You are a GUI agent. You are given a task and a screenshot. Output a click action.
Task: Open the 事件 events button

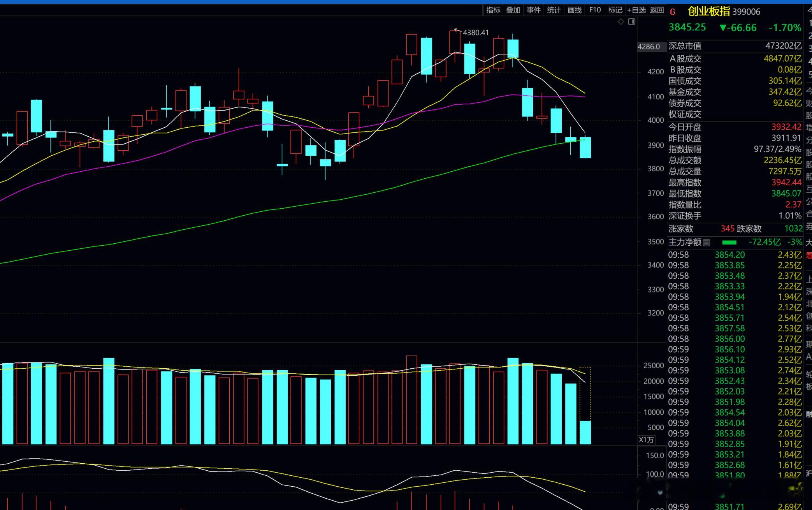pos(533,10)
